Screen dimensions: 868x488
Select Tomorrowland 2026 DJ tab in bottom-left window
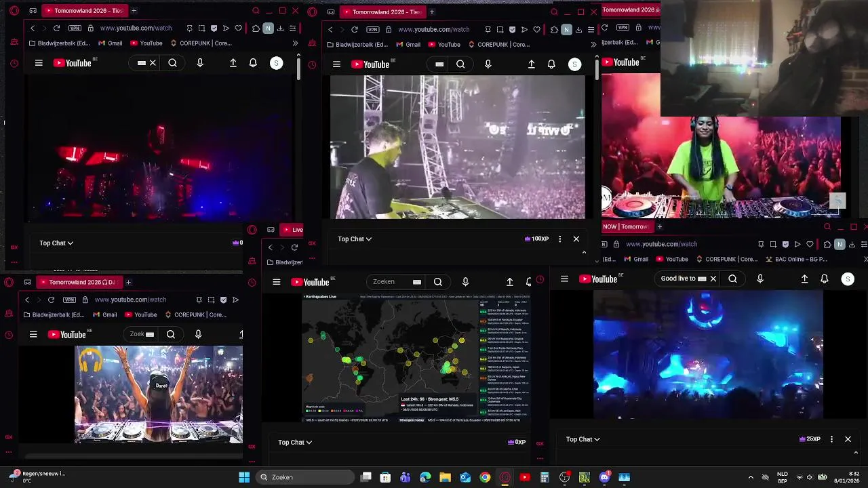click(78, 282)
